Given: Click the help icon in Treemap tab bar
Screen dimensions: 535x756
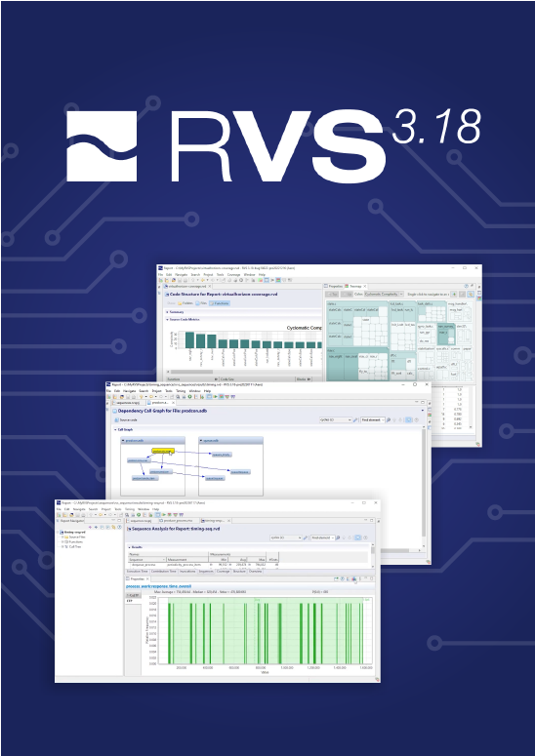Looking at the screenshot, I should coord(466,286).
